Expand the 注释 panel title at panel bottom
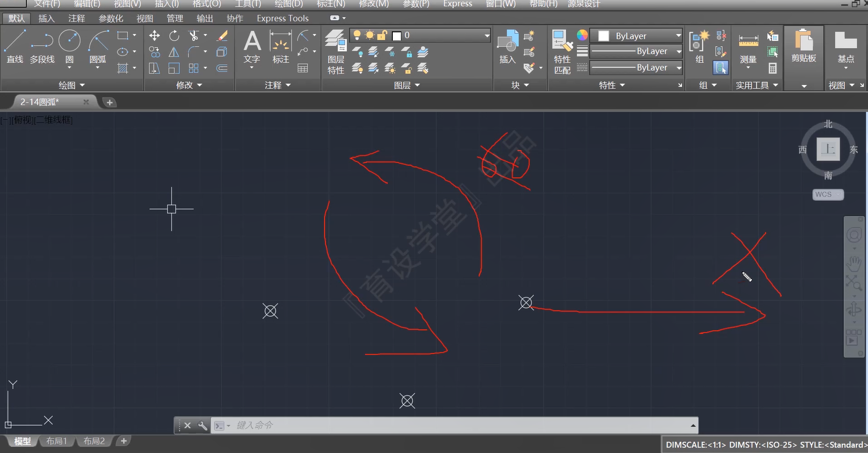868x453 pixels. [278, 85]
